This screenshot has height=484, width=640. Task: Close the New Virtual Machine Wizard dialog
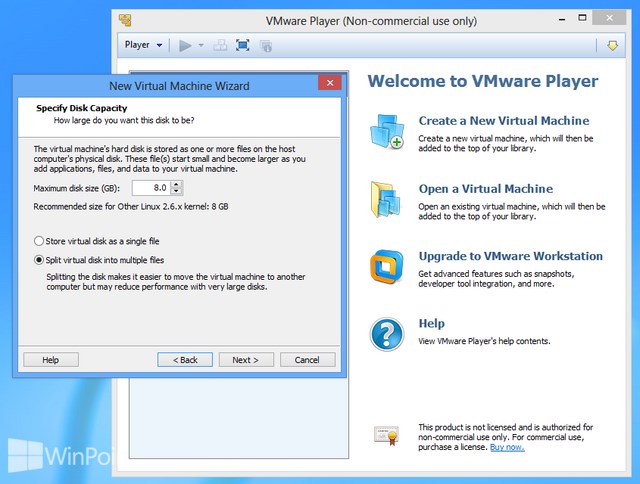tap(330, 83)
